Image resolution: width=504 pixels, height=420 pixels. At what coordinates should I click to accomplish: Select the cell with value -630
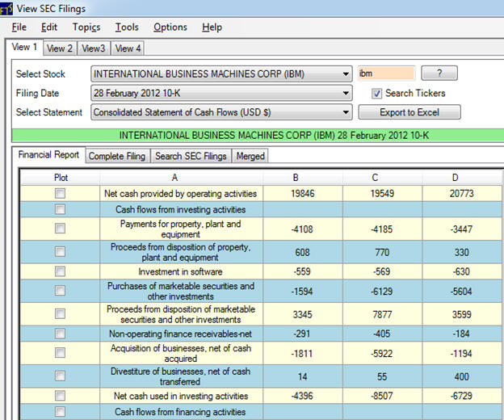click(461, 271)
